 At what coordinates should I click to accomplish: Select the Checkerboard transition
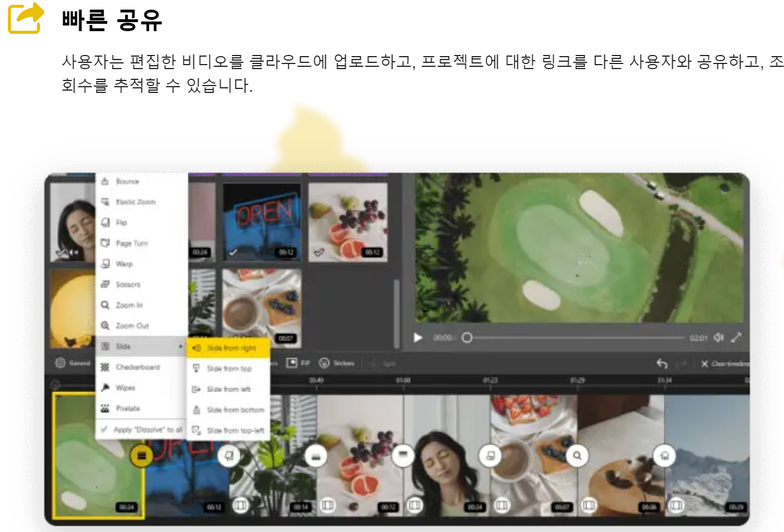point(135,367)
